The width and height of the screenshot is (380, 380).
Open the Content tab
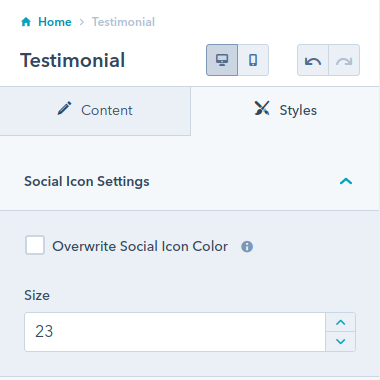pos(95,110)
